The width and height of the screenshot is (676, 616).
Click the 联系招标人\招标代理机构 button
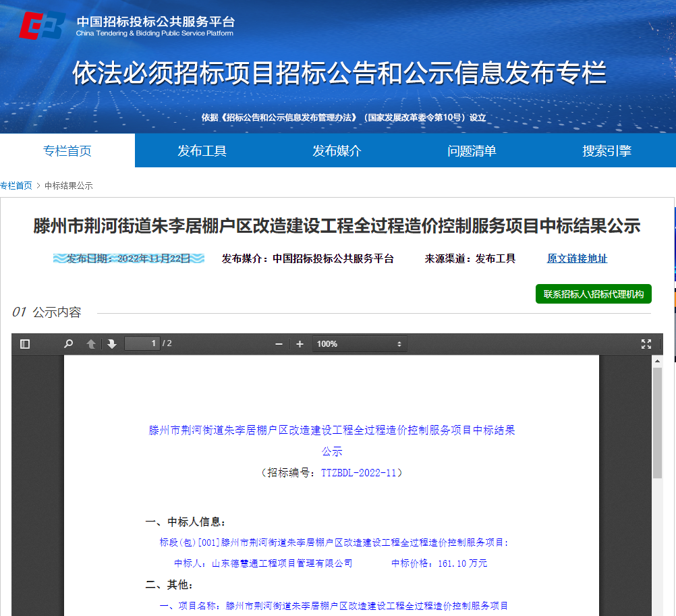[593, 293]
